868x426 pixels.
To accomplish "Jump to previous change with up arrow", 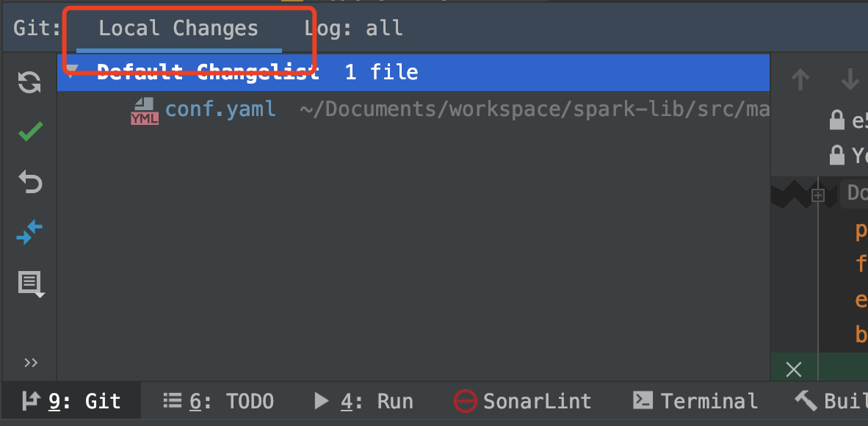I will tap(800, 79).
